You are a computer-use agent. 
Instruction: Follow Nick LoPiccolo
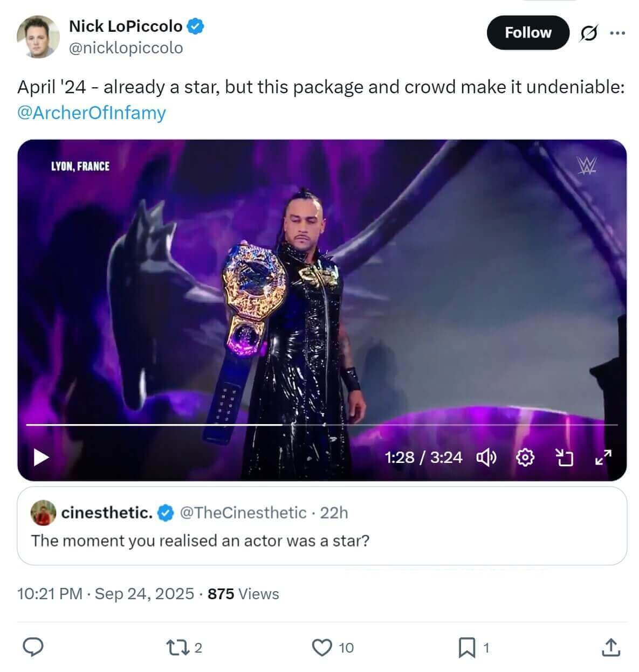pyautogui.click(x=527, y=33)
